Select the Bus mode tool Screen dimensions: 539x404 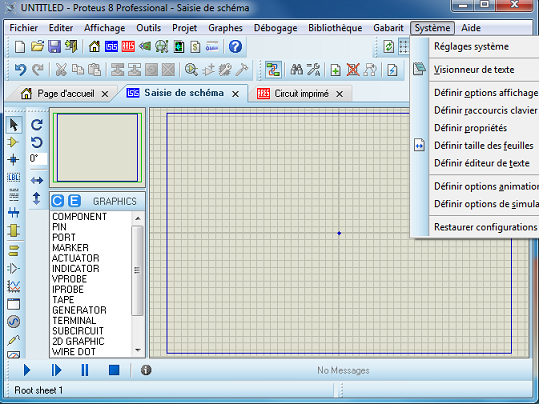(x=14, y=213)
